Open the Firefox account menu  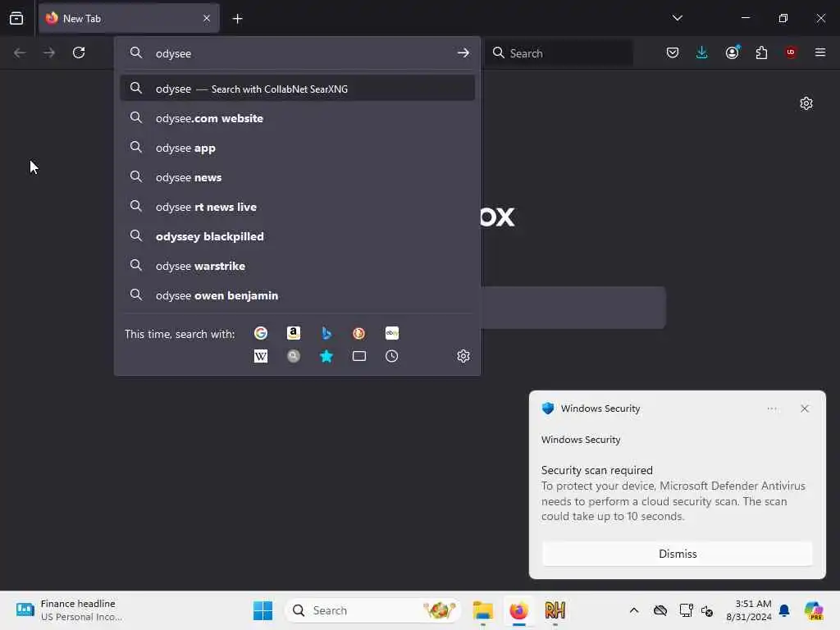[733, 52]
